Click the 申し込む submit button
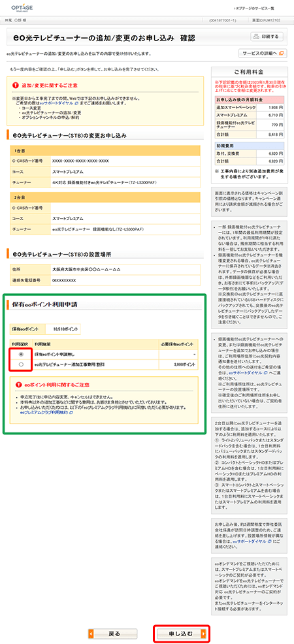The image size is (294, 644). pyautogui.click(x=182, y=634)
